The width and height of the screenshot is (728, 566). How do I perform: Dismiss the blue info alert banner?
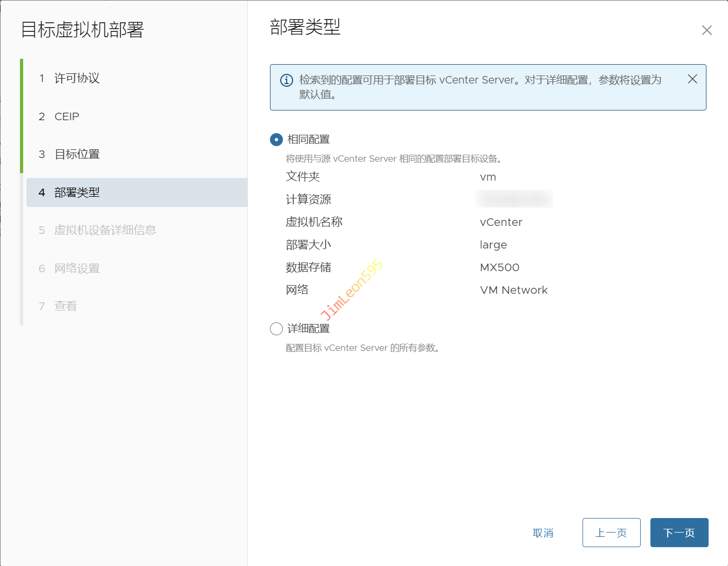(x=692, y=79)
